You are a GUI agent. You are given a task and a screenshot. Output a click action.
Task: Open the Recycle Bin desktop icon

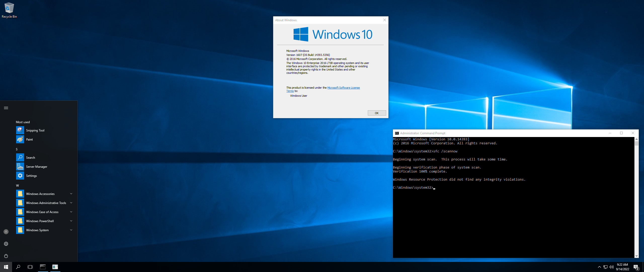pyautogui.click(x=9, y=10)
